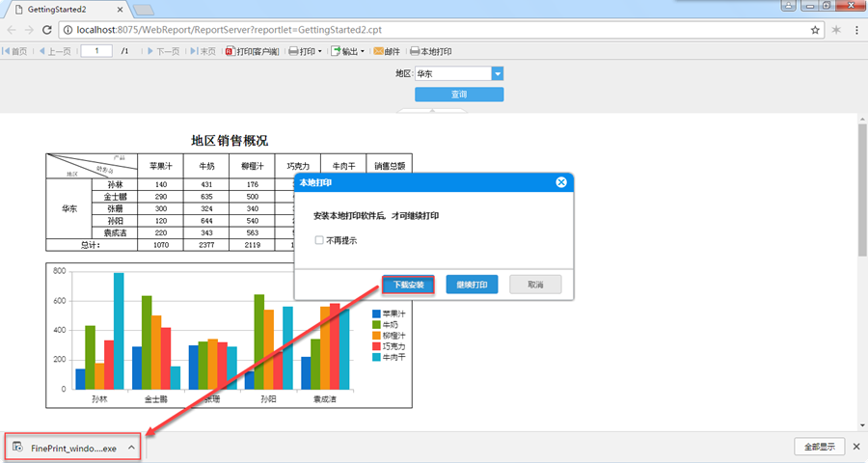The height and width of the screenshot is (463, 868).
Task: Send report by 邮件 email
Action: pos(387,51)
